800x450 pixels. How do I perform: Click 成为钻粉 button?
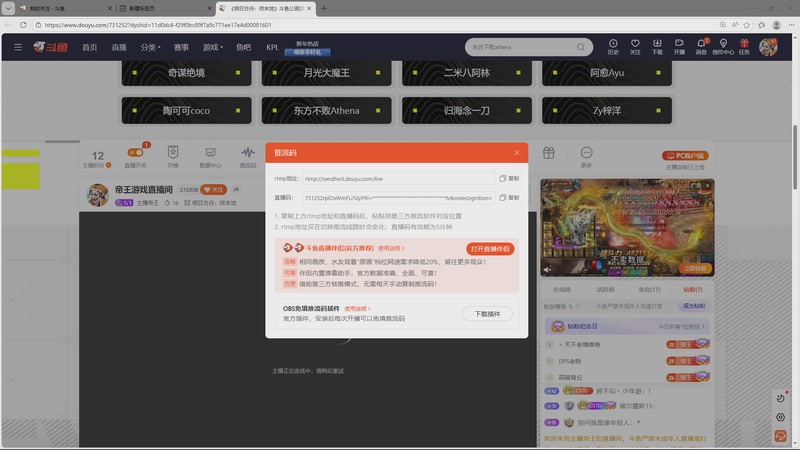pyautogui.click(x=694, y=306)
